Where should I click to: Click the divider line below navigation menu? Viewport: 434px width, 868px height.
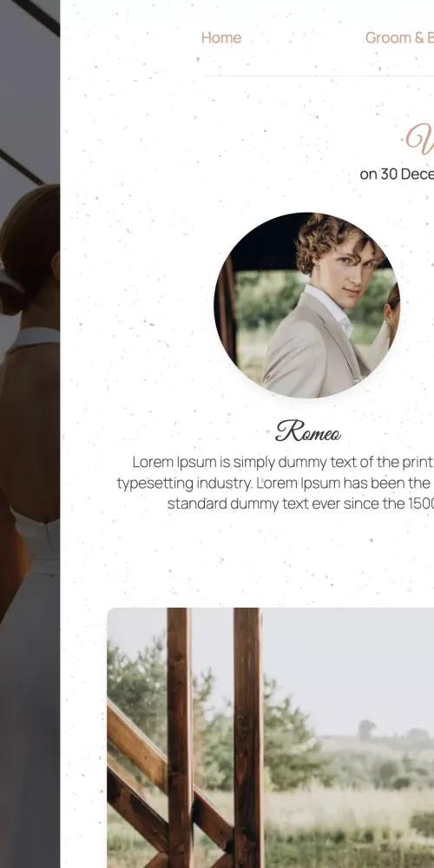point(318,76)
